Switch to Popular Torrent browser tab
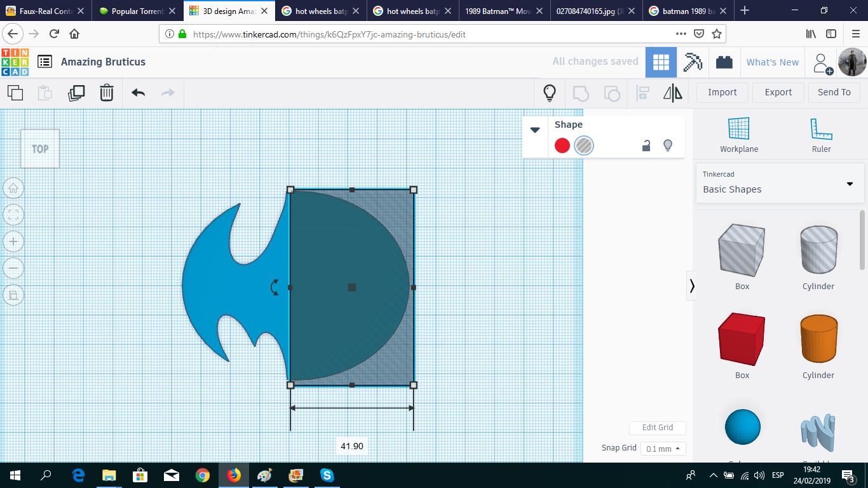Screen dimensions: 868x488 (137, 11)
